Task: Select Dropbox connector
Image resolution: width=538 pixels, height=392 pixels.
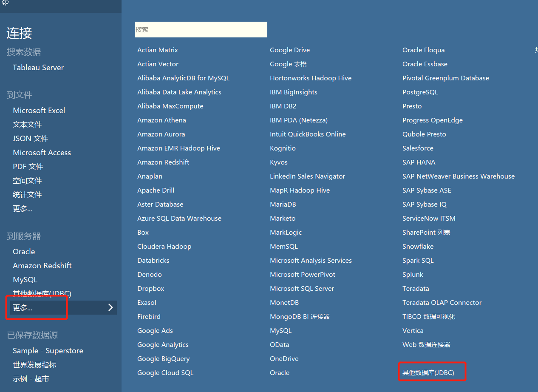Action: click(x=150, y=289)
